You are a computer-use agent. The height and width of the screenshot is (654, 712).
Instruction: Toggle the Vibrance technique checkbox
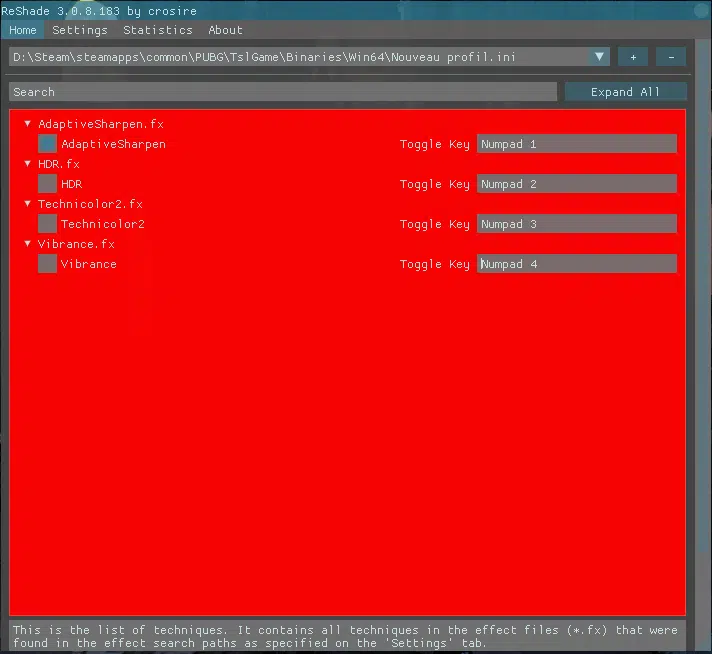pos(47,264)
